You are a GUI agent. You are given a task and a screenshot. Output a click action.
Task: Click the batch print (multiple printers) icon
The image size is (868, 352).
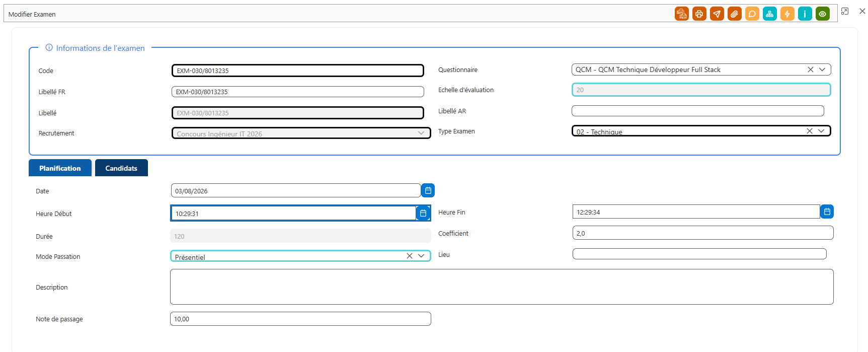(x=681, y=14)
